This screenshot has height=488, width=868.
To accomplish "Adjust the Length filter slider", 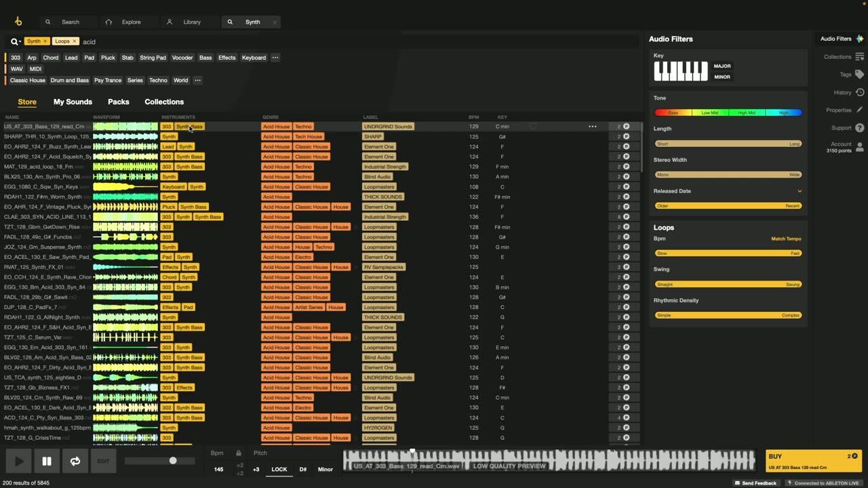I will tap(728, 144).
